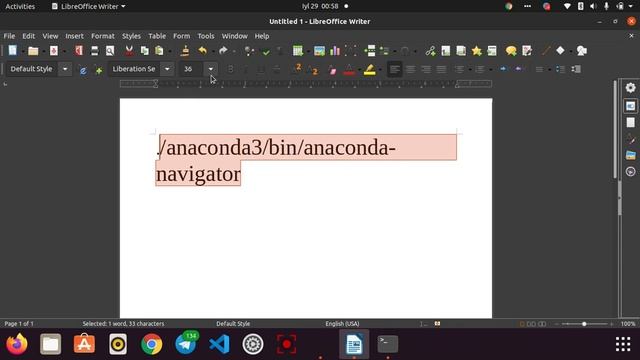The width and height of the screenshot is (640, 360).
Task: Open the Terminal from the dock
Action: pos(387,344)
